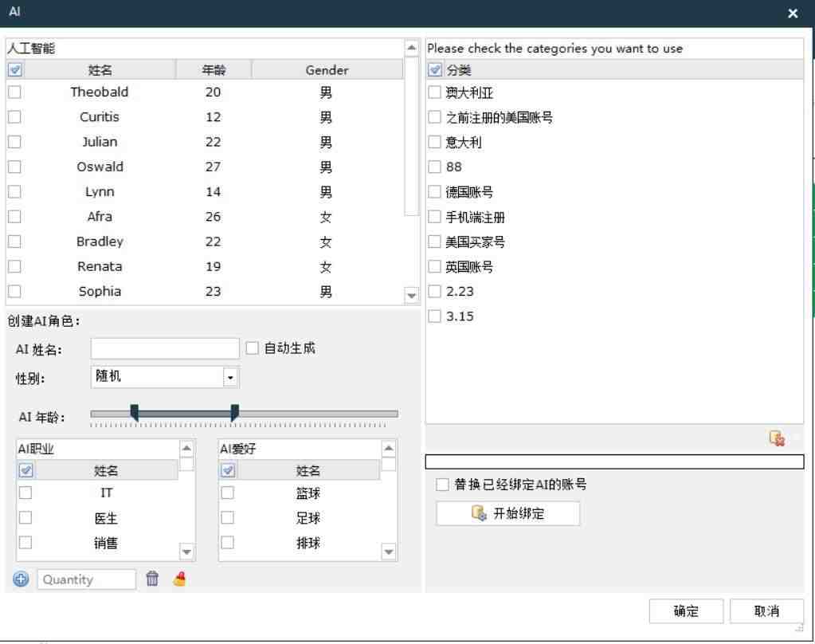The height and width of the screenshot is (644, 815).
Task: Click the 取消 button
Action: (x=766, y=611)
